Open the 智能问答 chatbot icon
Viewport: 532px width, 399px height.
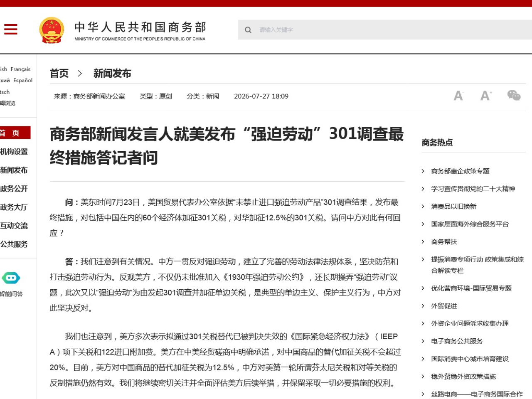click(11, 278)
